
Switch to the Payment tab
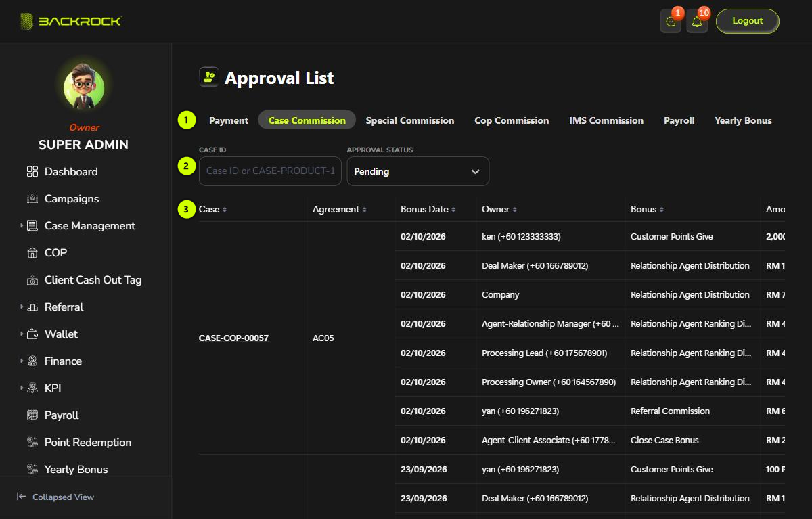229,120
